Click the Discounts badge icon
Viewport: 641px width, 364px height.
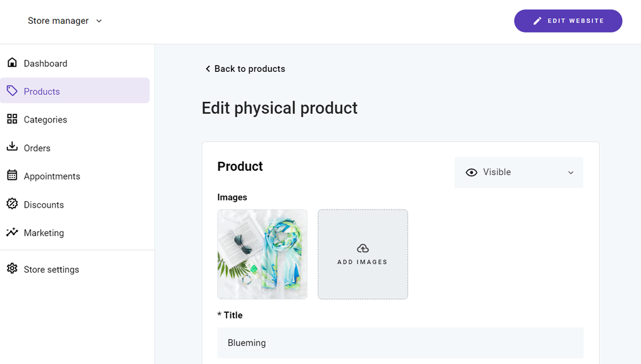click(12, 204)
